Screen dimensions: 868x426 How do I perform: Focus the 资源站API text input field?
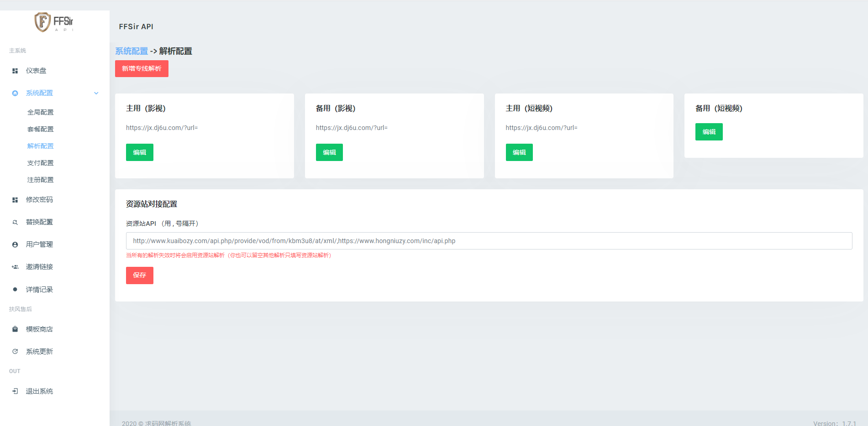point(489,241)
